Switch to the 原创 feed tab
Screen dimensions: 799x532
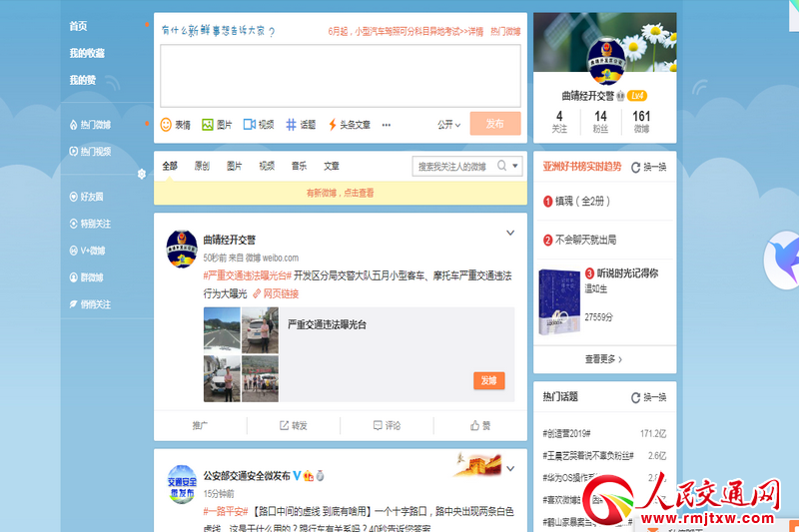202,166
